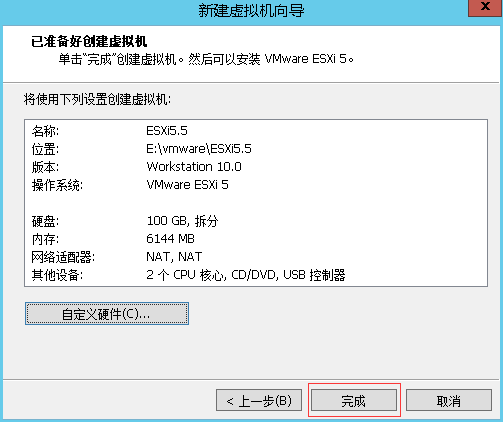The width and height of the screenshot is (503, 422).
Task: Click the 其他设备: label
Action: coord(57,275)
